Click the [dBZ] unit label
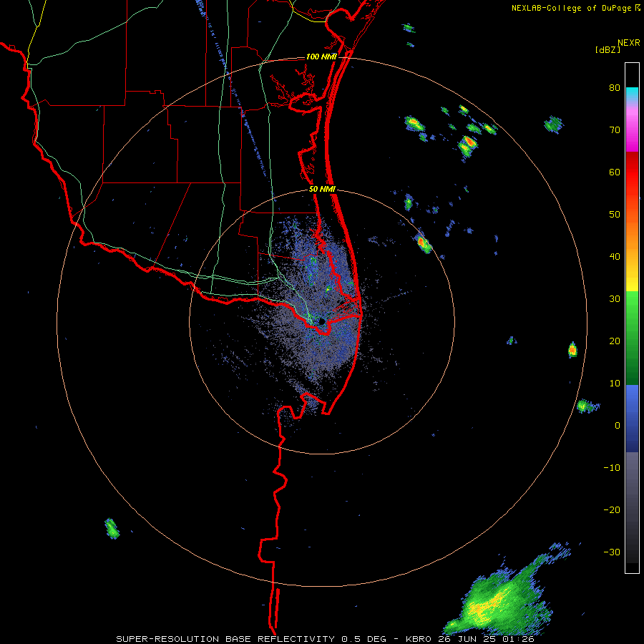Image resolution: width=644 pixels, height=644 pixels. 608,50
